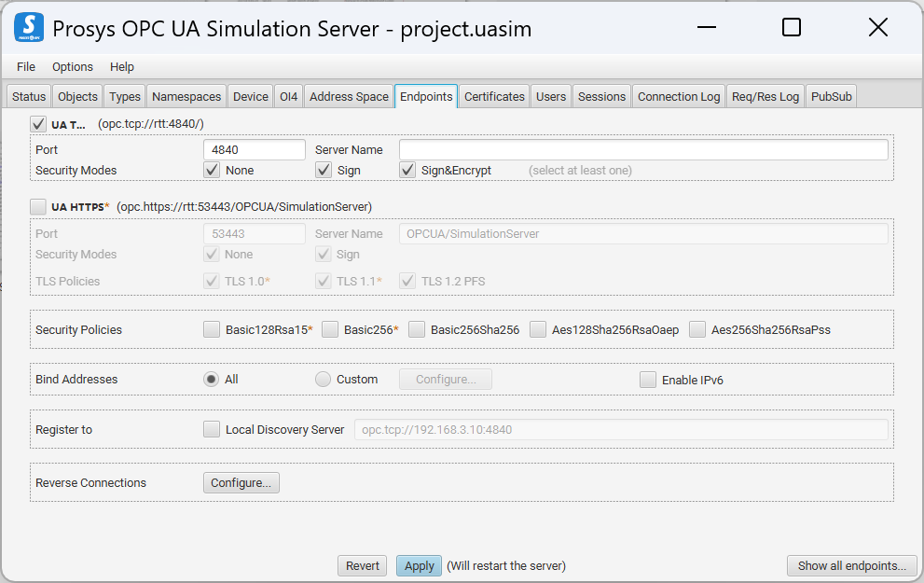Image resolution: width=924 pixels, height=583 pixels.
Task: Switch to the Device tab
Action: pos(251,97)
